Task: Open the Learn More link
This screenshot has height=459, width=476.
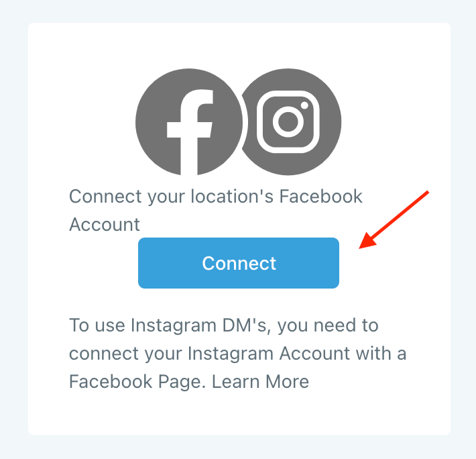Action: 260,382
